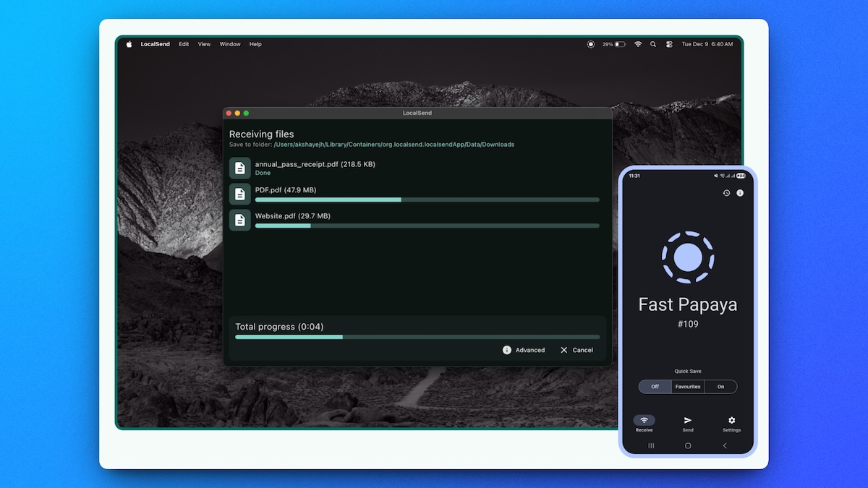Switch to Receive tab on phone
868x488 pixels.
pyautogui.click(x=644, y=424)
